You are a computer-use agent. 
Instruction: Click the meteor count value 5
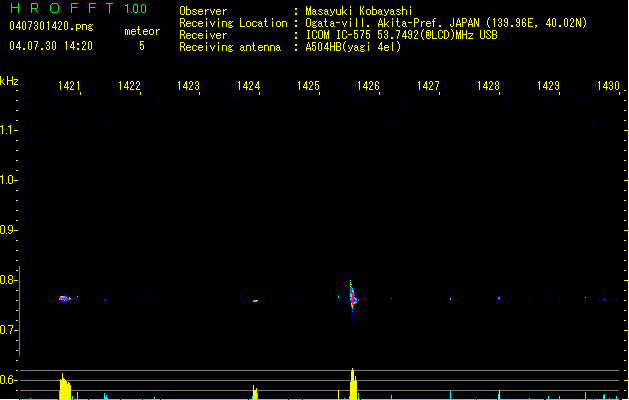pyautogui.click(x=142, y=46)
